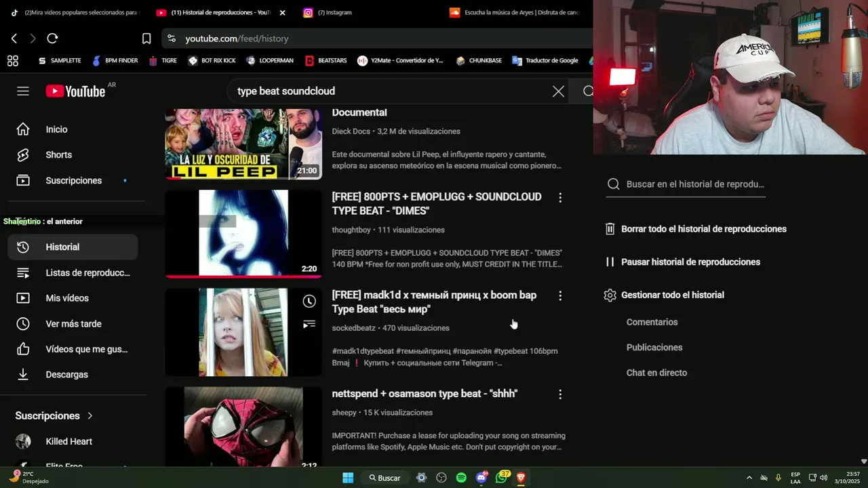The image size is (868, 488).
Task: Open Suscripciones in the sidebar
Action: click(x=73, y=180)
